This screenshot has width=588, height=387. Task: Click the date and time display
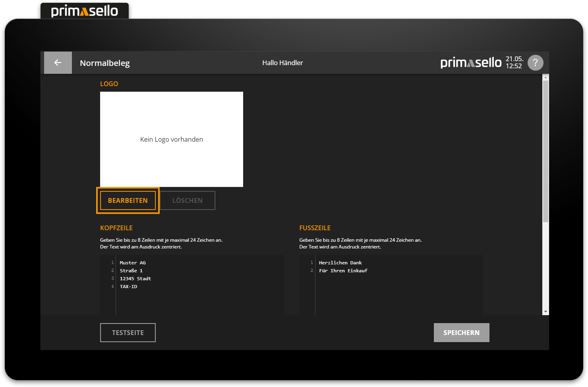click(x=514, y=63)
